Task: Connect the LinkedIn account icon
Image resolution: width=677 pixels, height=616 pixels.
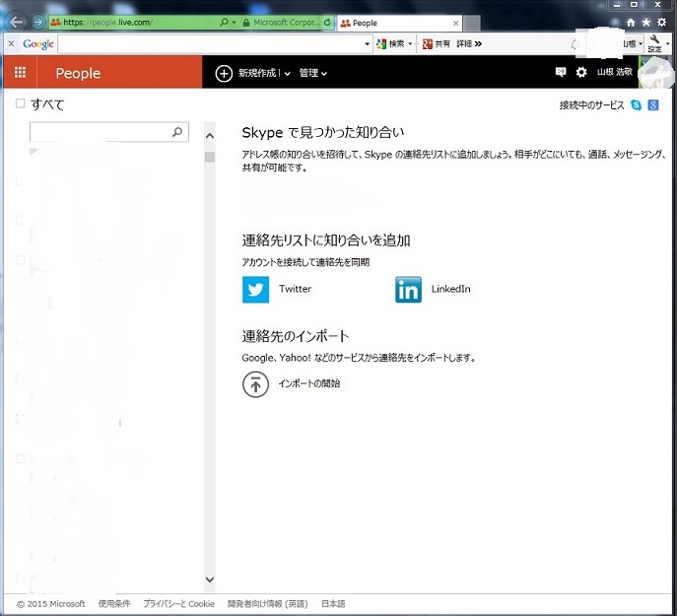Action: (x=408, y=290)
